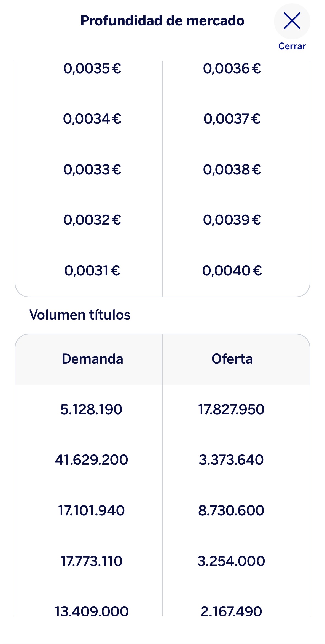This screenshot has width=325, height=644.
Task: Click the Demanda column header
Action: tap(92, 359)
